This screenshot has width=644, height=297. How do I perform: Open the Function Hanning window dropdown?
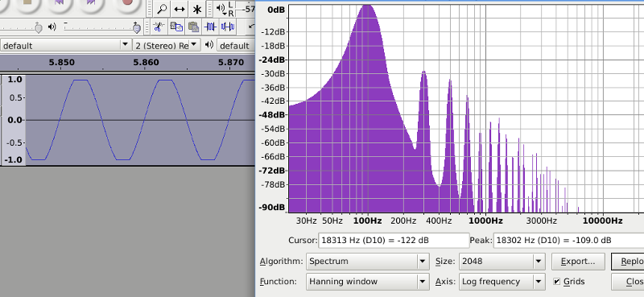pyautogui.click(x=366, y=282)
